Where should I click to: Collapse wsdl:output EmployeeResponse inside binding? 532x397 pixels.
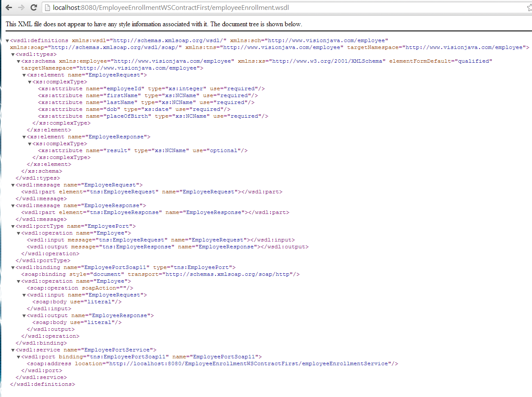pos(24,316)
